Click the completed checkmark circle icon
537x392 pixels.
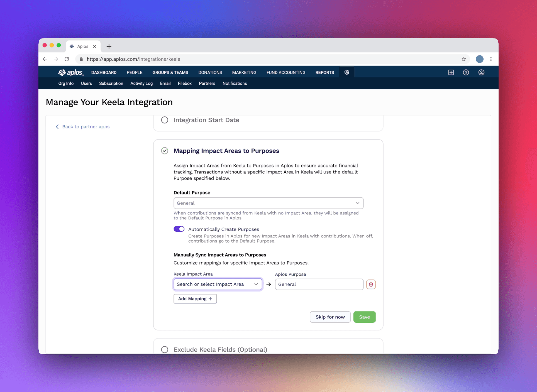pos(165,150)
